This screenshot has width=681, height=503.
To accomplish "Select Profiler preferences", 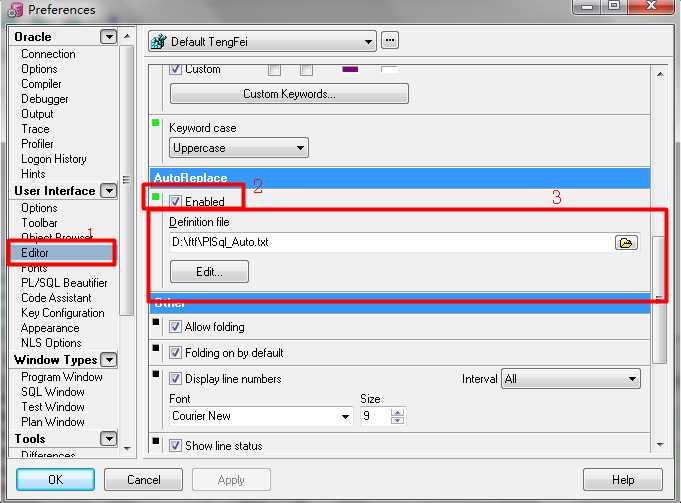I will click(37, 144).
